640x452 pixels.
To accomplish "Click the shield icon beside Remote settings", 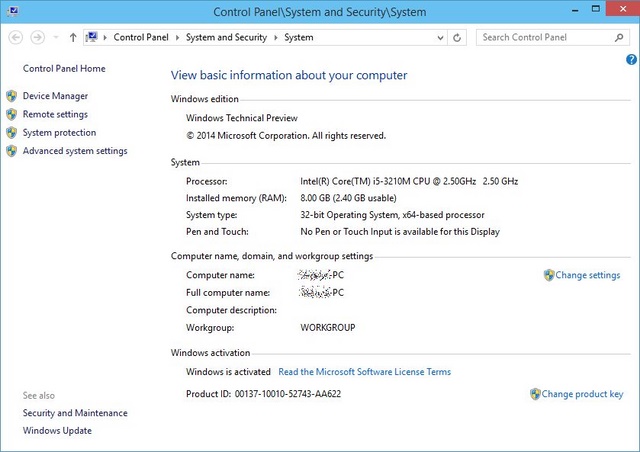I will click(x=11, y=114).
